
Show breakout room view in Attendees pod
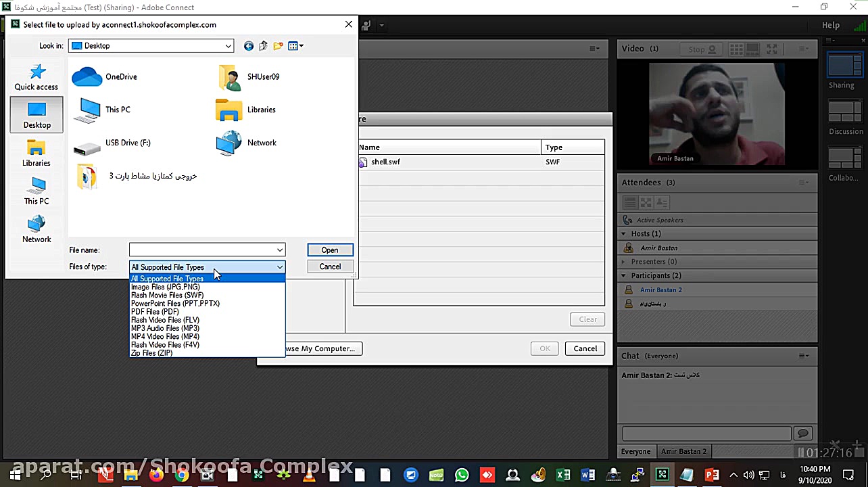point(646,202)
